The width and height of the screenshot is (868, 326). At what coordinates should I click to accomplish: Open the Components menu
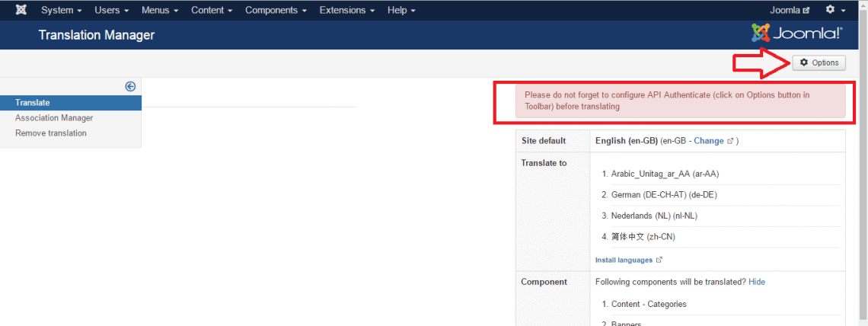(x=276, y=10)
